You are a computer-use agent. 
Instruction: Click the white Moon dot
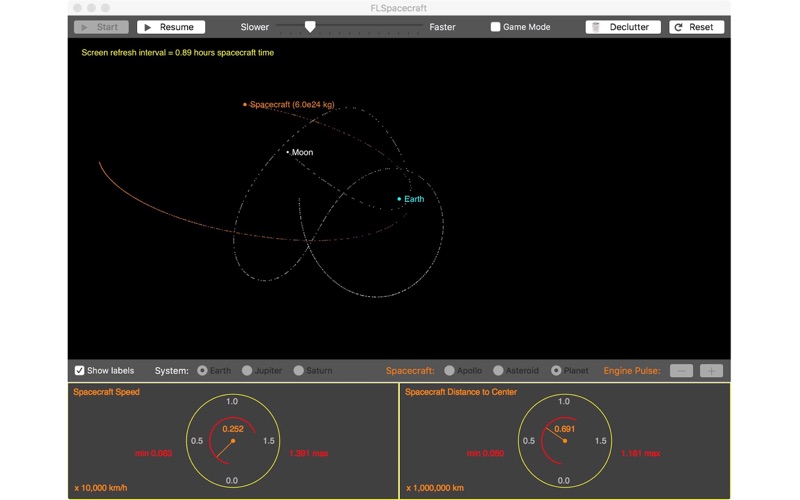tap(288, 152)
